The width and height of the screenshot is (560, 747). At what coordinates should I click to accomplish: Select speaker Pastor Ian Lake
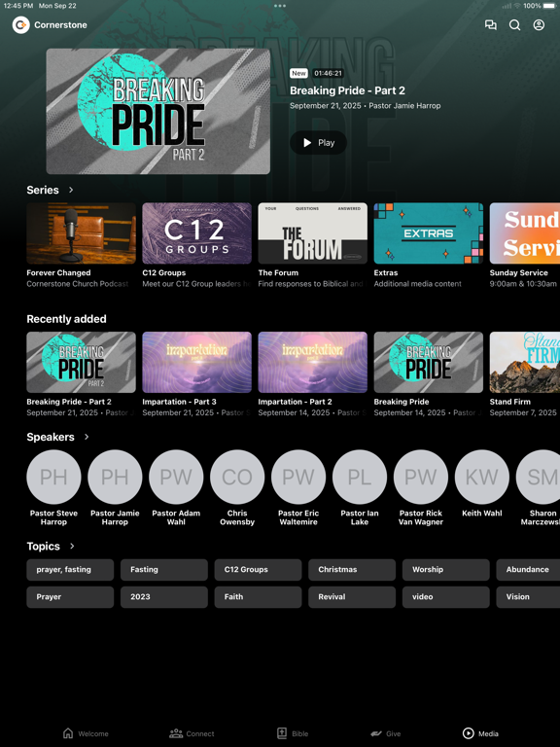click(x=360, y=477)
